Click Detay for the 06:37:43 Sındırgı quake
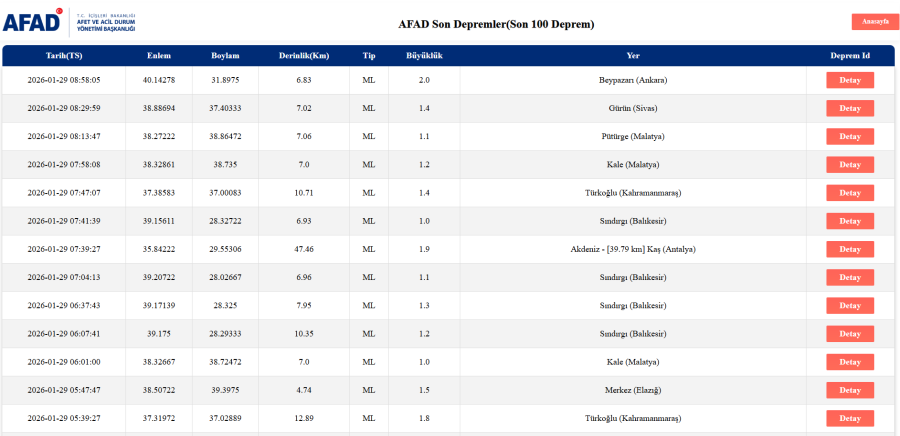Image resolution: width=900 pixels, height=436 pixels. (x=850, y=305)
